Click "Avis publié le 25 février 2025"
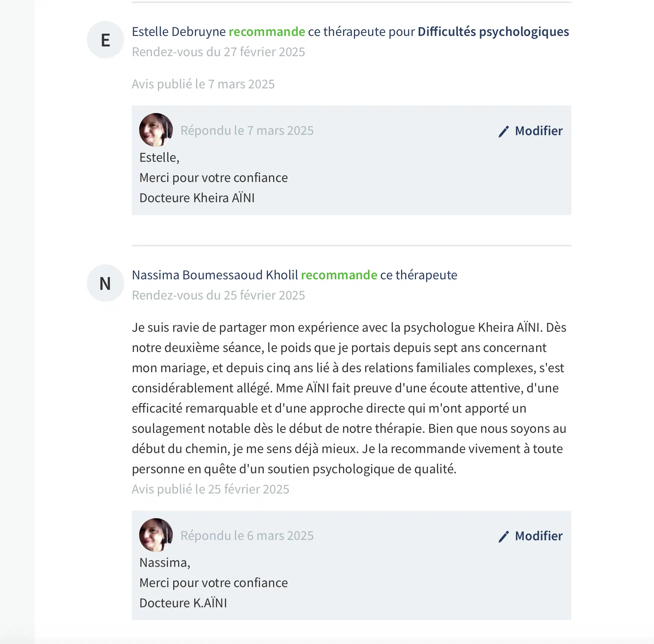Viewport: 654px width, 644px height. point(210,489)
